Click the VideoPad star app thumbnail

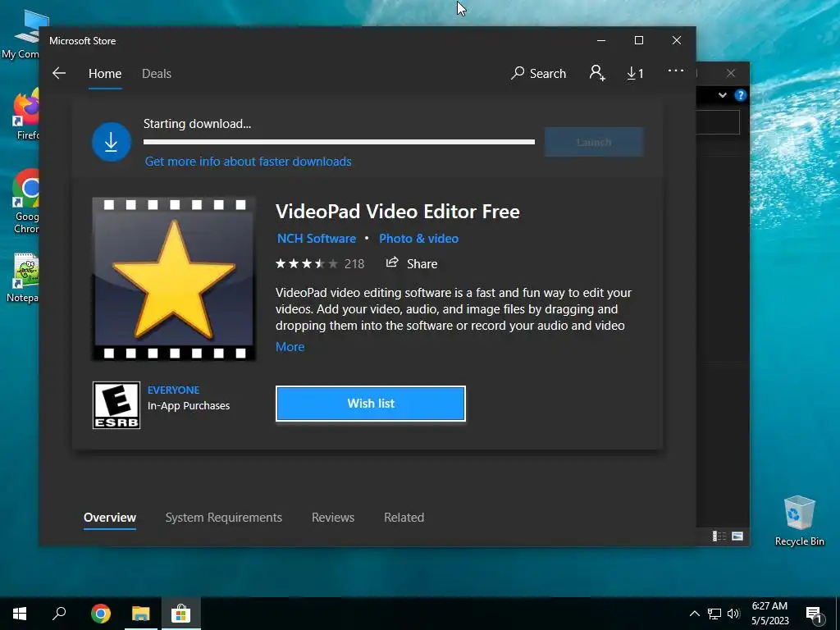click(x=174, y=279)
